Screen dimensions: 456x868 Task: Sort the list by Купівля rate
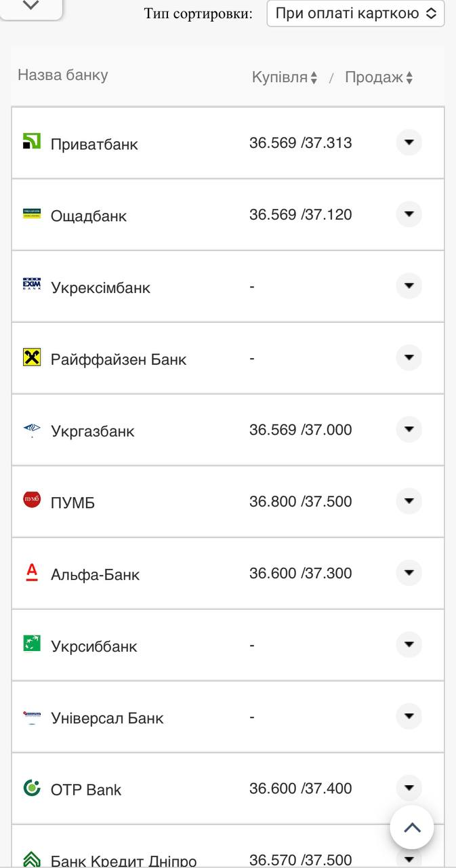(285, 77)
